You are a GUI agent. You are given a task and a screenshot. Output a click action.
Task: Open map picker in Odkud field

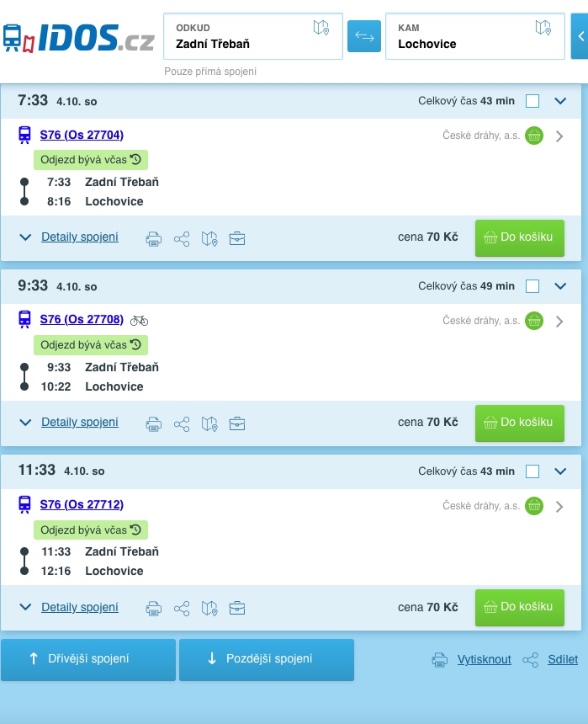321,28
